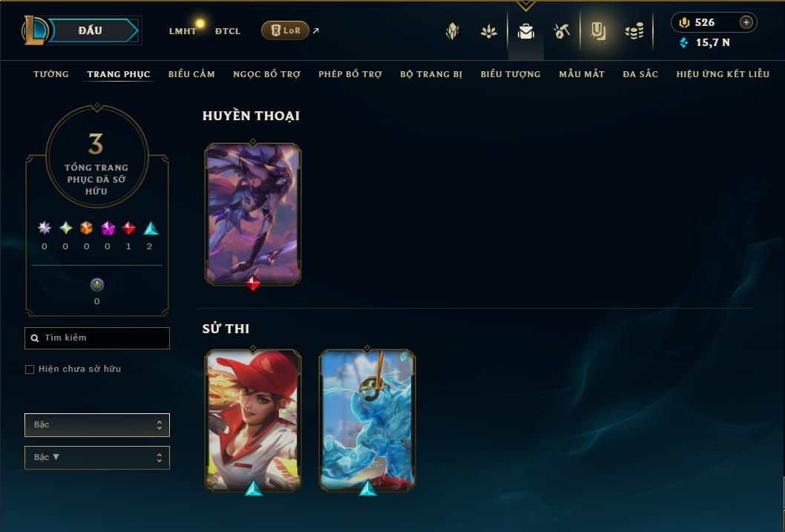This screenshot has width=785, height=532.
Task: Click the epic cyan gem tier filter
Action: click(x=151, y=229)
